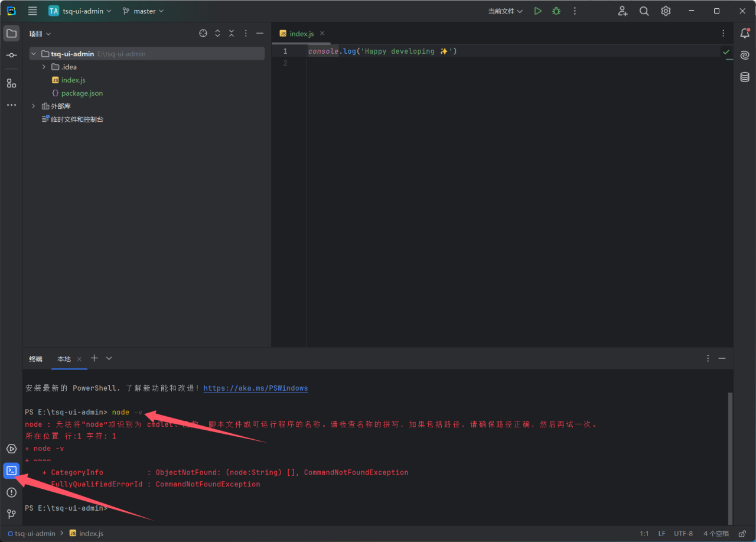Open the Commit tool window icon

pos(11,55)
